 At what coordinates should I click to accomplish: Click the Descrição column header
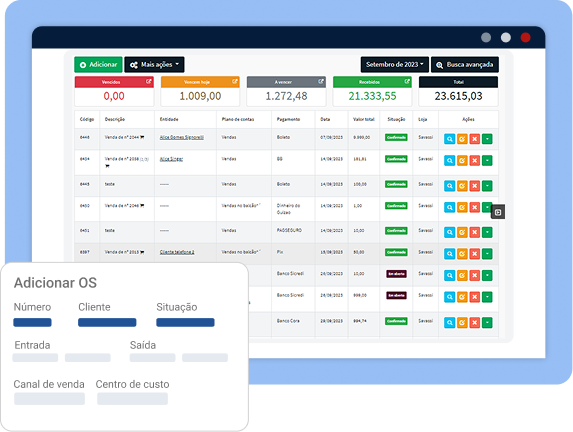click(115, 120)
